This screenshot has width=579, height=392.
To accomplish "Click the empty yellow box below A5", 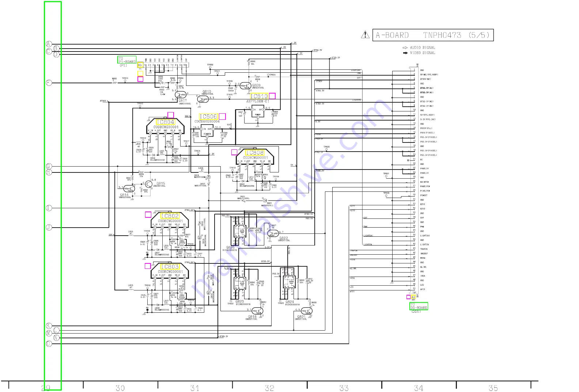I will pyautogui.click(x=140, y=73).
